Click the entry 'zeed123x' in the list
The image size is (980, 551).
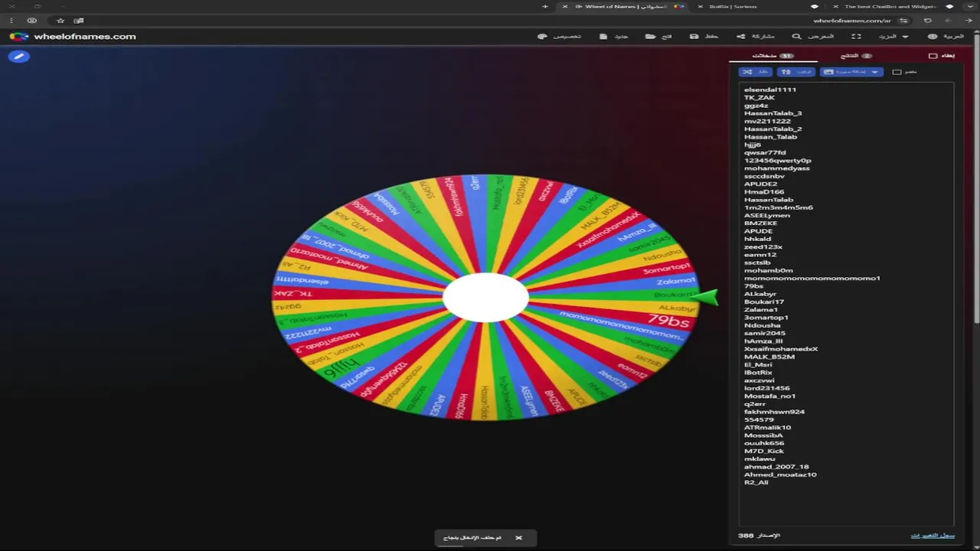pos(763,246)
